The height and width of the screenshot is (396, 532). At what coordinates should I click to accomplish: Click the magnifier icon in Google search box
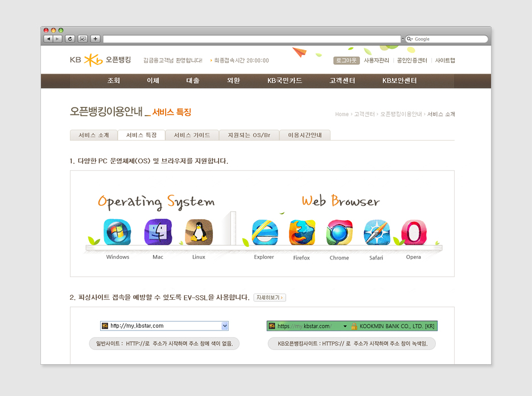click(409, 39)
